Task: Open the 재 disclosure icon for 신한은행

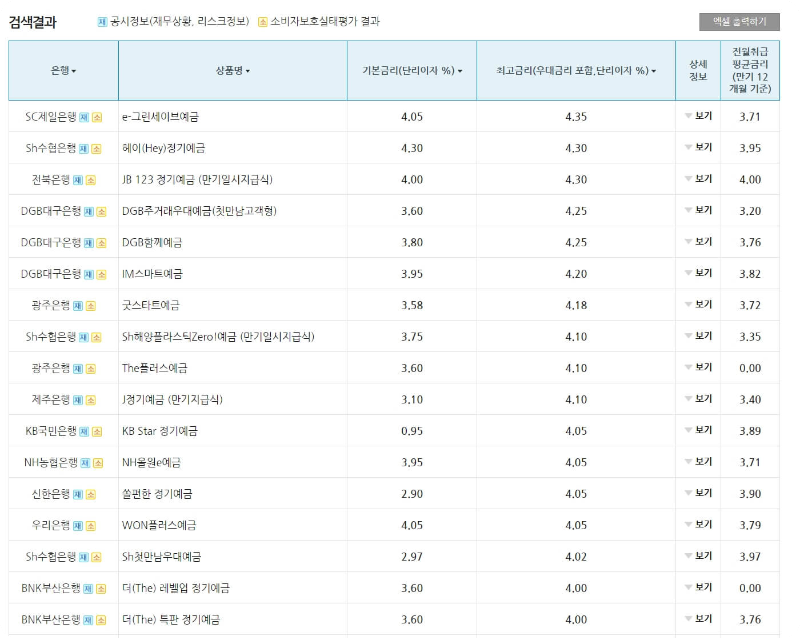Action: point(78,495)
